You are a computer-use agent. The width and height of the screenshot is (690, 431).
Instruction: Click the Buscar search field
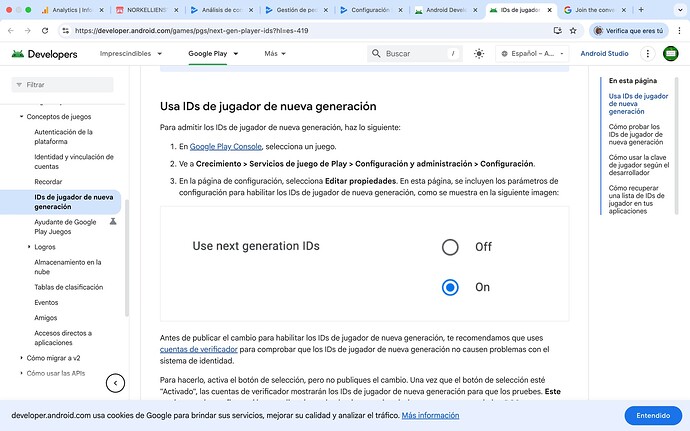click(x=412, y=54)
